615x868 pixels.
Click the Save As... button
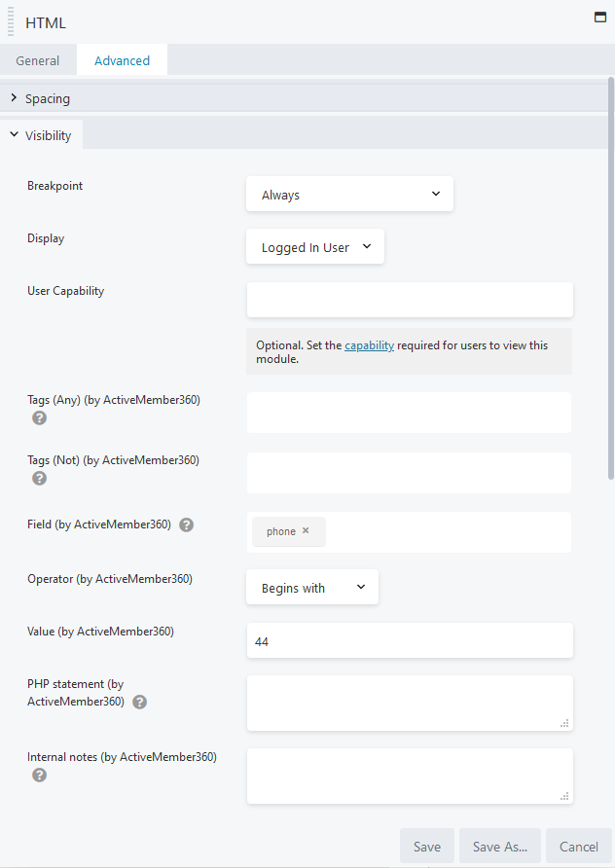pos(499,846)
